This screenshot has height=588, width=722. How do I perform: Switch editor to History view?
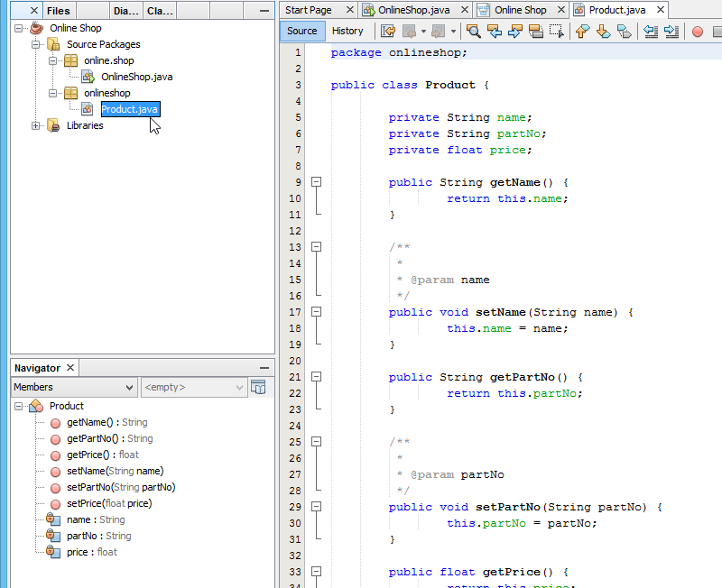coord(347,31)
